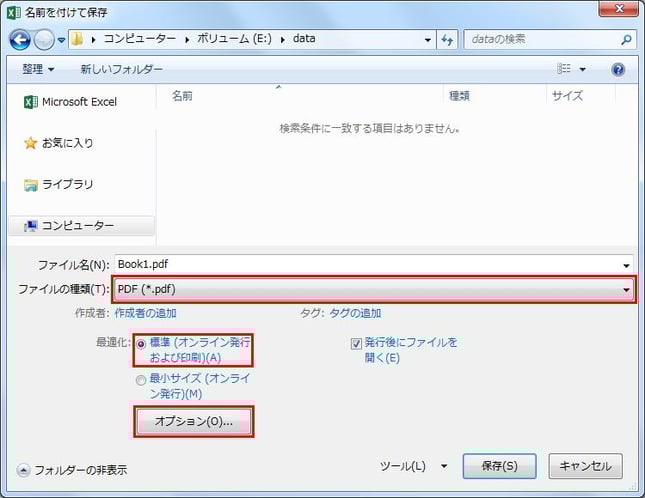Click the greyed forward navigation arrow

[x=44, y=40]
